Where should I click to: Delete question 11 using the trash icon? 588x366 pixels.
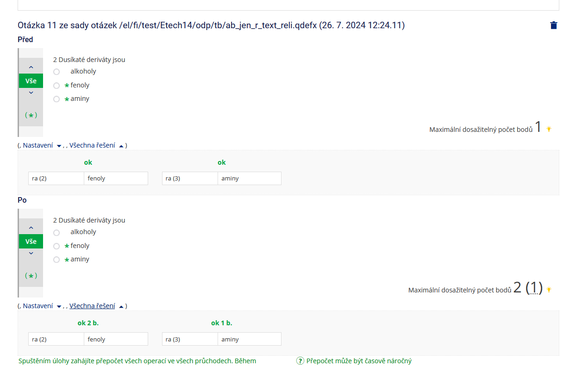(x=554, y=25)
